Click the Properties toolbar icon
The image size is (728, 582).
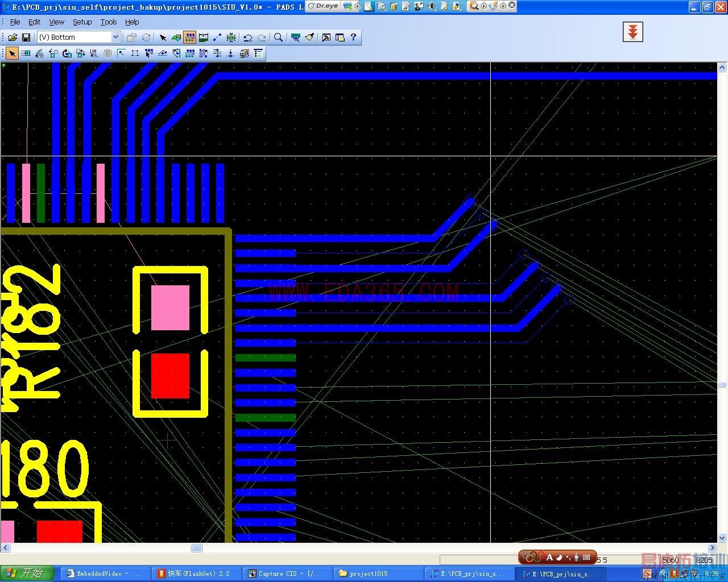(x=132, y=38)
